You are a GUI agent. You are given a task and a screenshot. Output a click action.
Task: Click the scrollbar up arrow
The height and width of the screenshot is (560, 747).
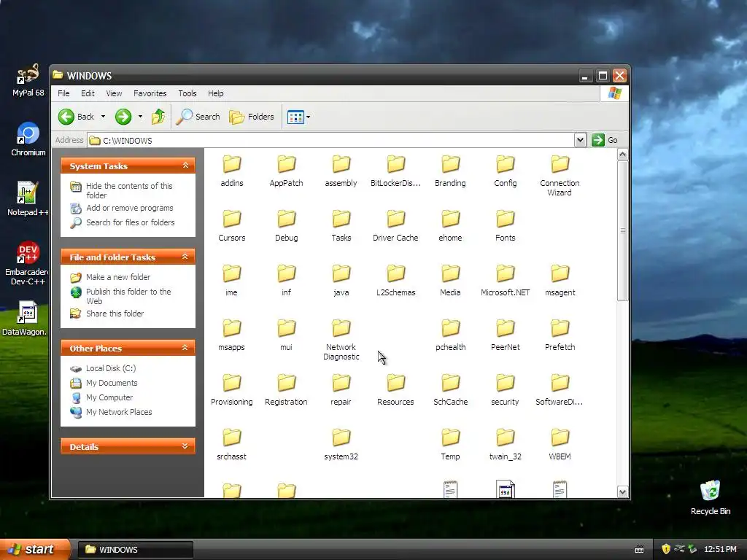point(622,155)
